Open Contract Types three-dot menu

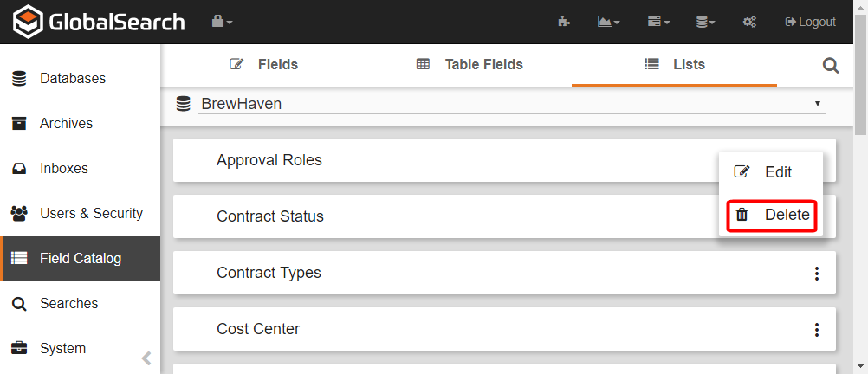[x=816, y=274]
